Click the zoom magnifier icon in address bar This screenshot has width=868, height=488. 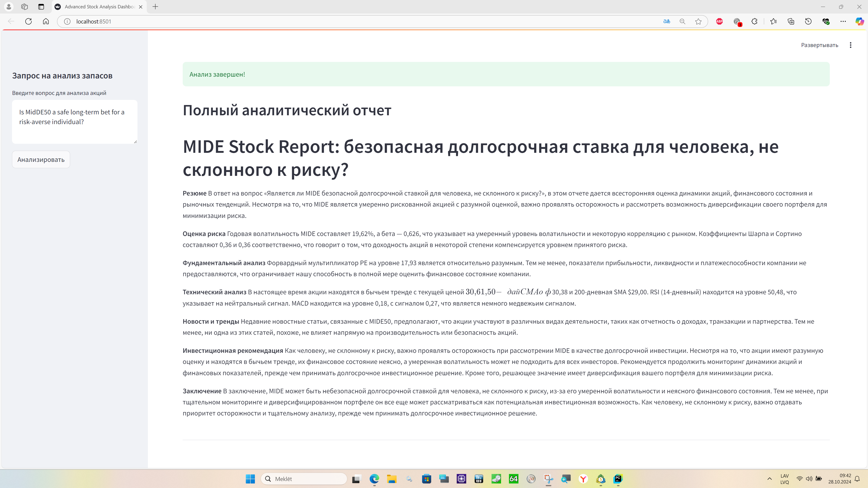(682, 21)
